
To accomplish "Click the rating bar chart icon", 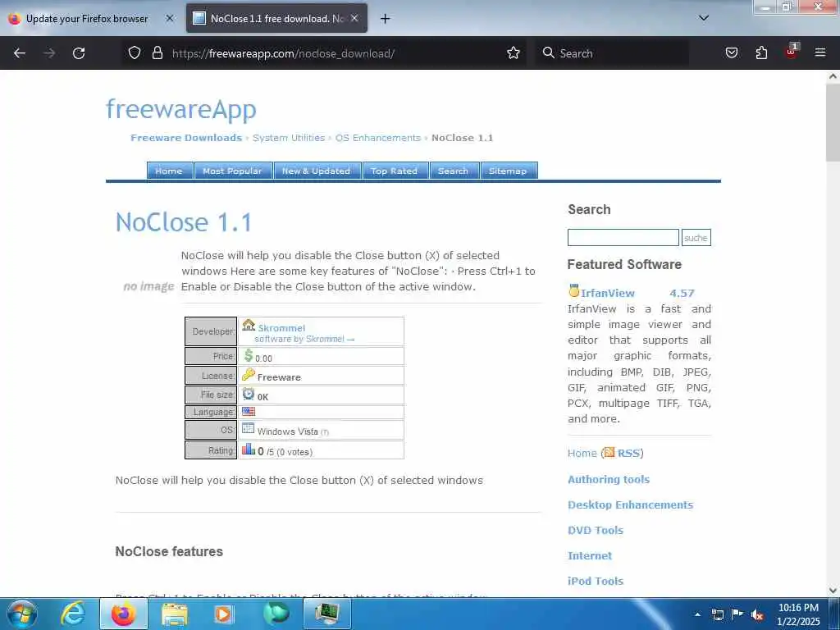I will point(248,449).
